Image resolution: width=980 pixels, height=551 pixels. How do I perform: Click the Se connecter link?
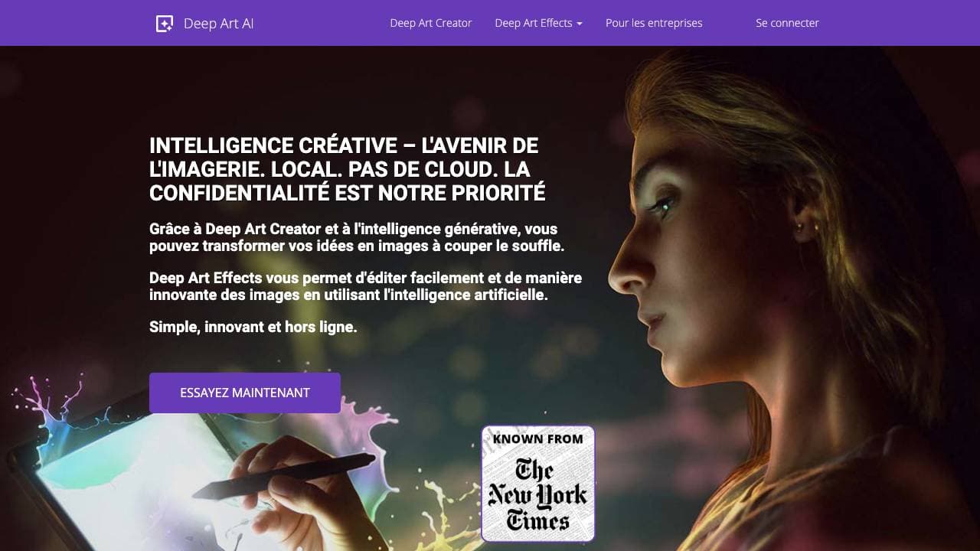coord(787,23)
